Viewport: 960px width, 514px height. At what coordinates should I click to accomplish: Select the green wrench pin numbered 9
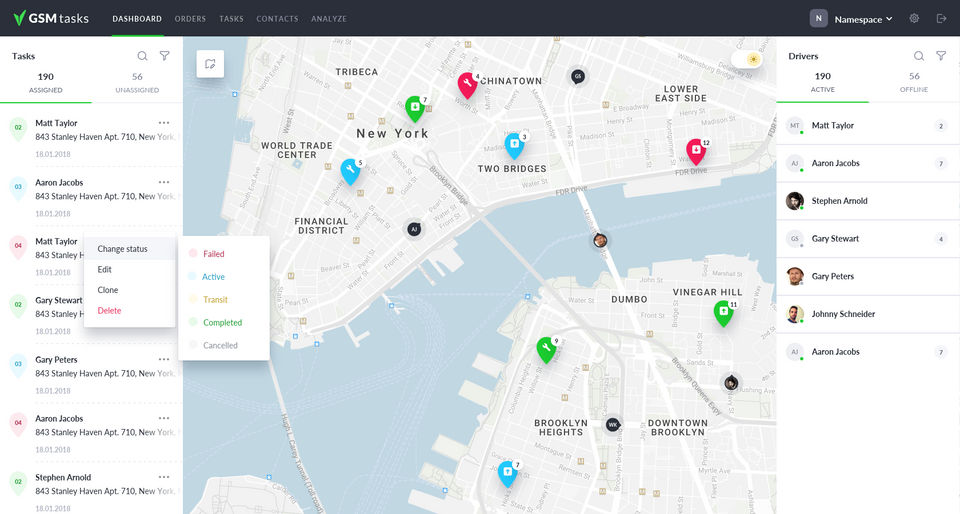click(546, 349)
